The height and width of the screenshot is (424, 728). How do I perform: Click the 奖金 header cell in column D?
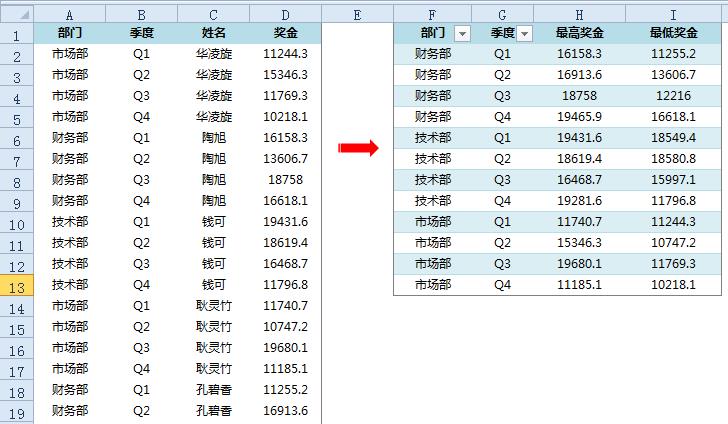286,33
